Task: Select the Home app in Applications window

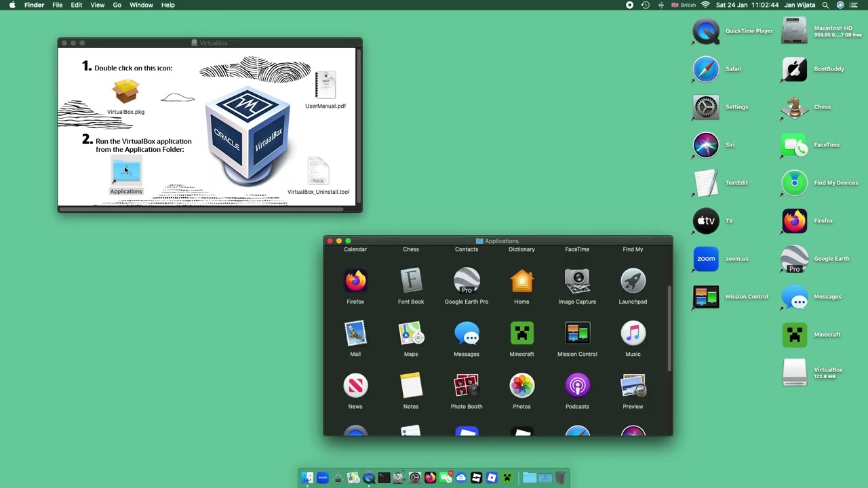Action: coord(521,281)
